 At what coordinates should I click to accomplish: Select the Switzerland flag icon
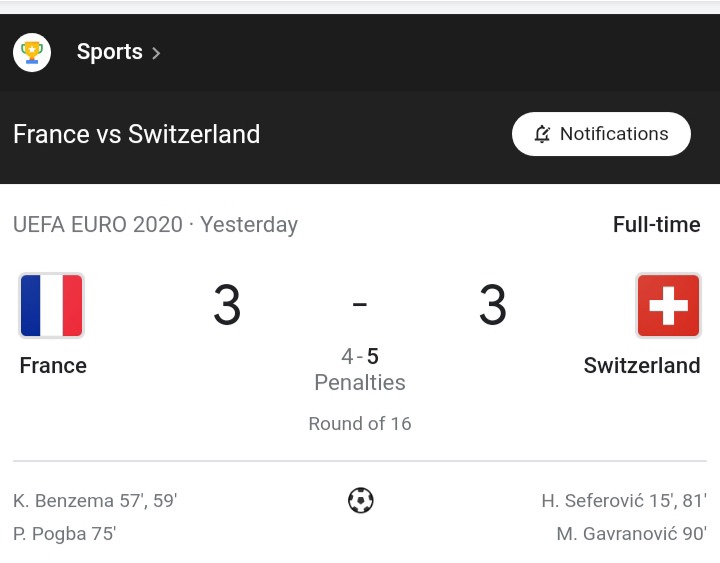coord(668,305)
